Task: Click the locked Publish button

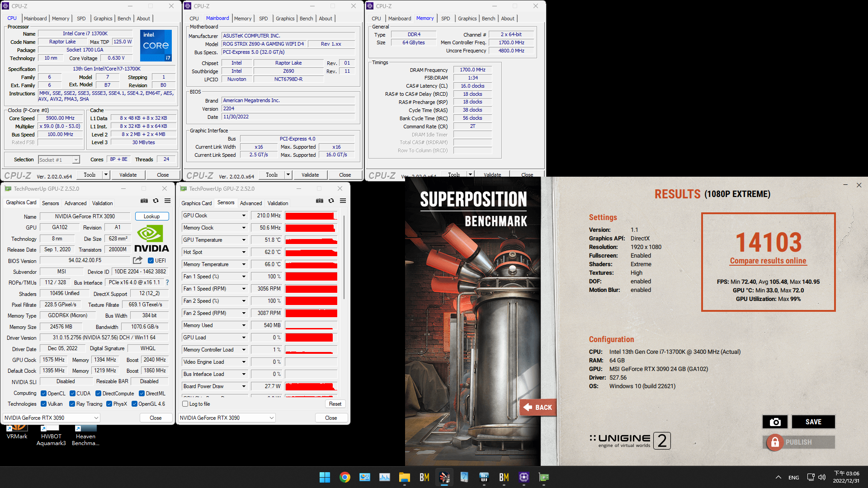Action: pos(798,442)
